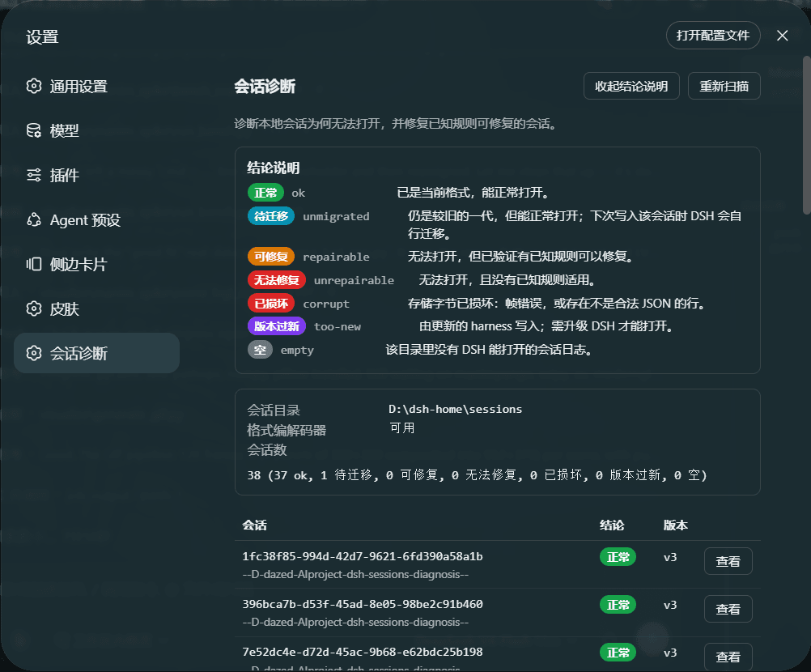This screenshot has height=672, width=811.
Task: Click the 会话诊断 page heading
Action: click(x=265, y=86)
